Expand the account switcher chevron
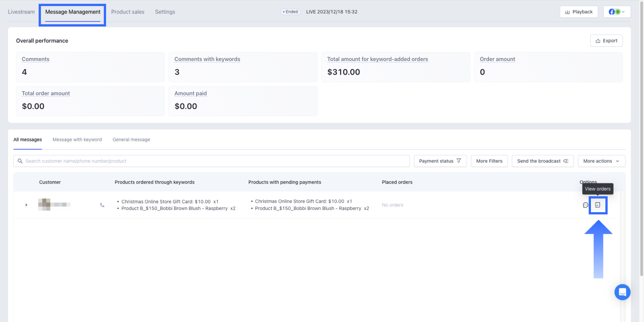644x322 pixels. (x=623, y=12)
